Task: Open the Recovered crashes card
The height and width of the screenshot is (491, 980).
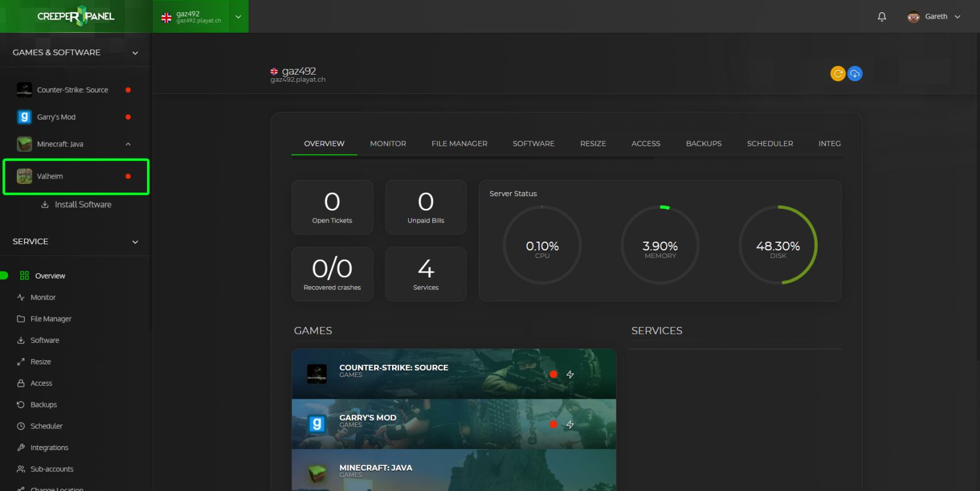Action: point(332,274)
